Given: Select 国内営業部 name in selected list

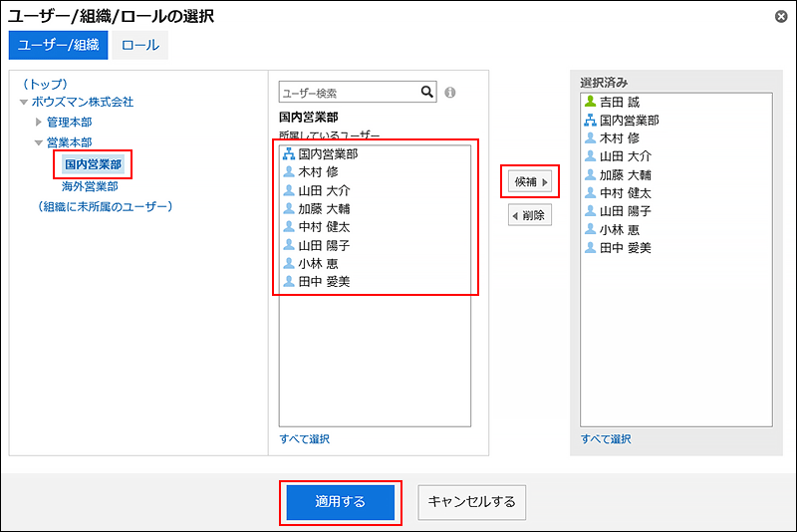Looking at the screenshot, I should click(x=630, y=120).
